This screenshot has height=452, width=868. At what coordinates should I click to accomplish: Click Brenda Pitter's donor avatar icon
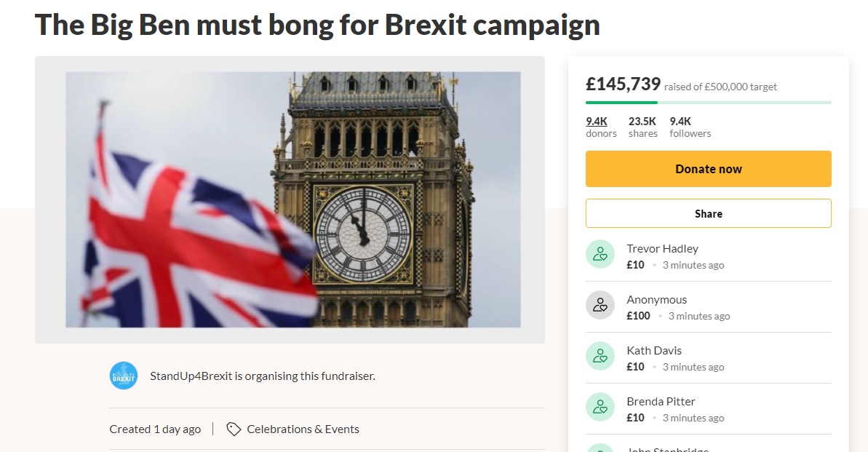pos(600,407)
